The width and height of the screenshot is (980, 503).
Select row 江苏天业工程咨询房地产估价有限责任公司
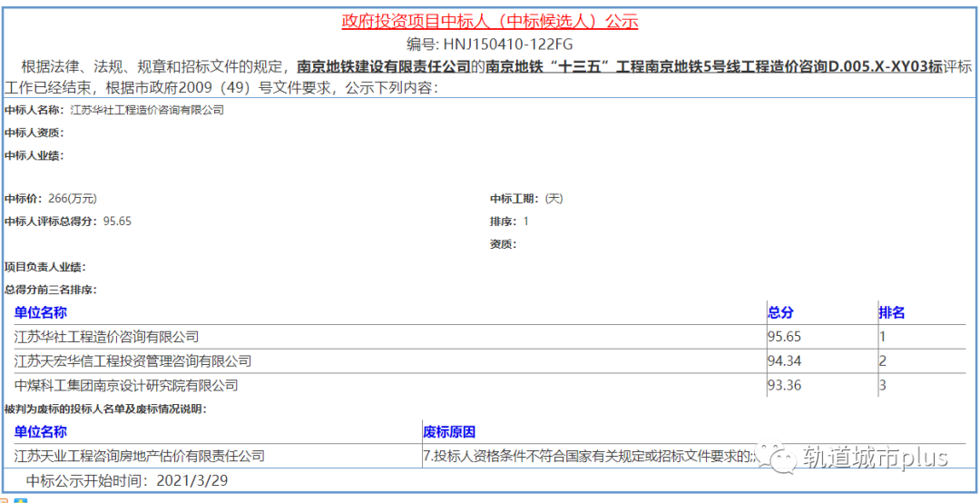(489, 456)
